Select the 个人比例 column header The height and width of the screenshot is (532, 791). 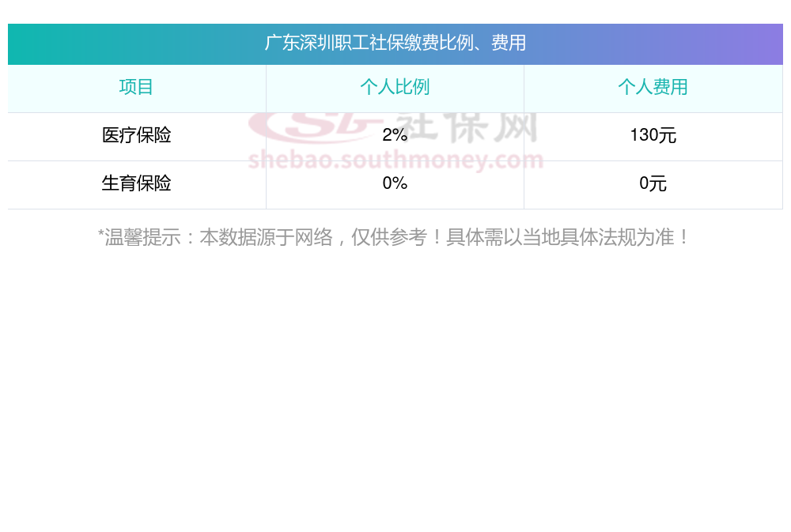395,87
